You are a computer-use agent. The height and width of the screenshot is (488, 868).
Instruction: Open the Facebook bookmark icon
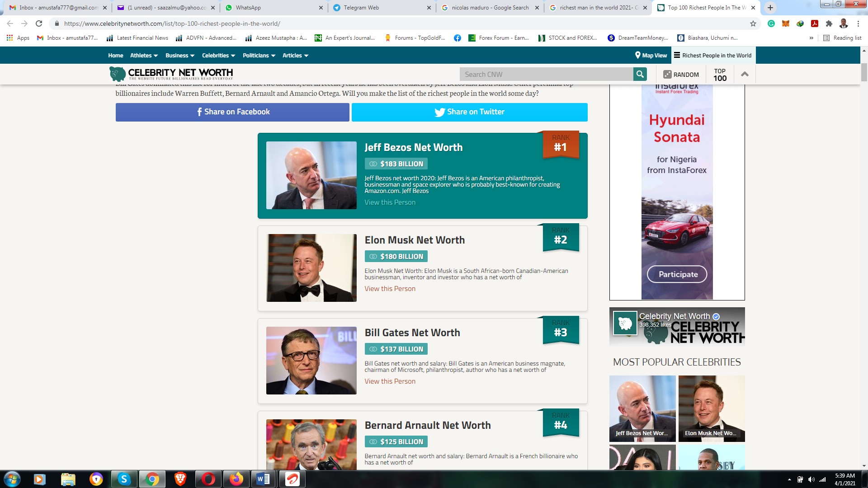[x=458, y=38]
